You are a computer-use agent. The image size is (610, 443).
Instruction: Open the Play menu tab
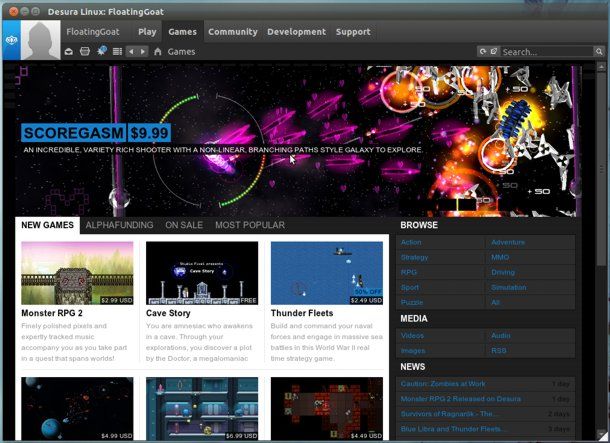(x=147, y=32)
